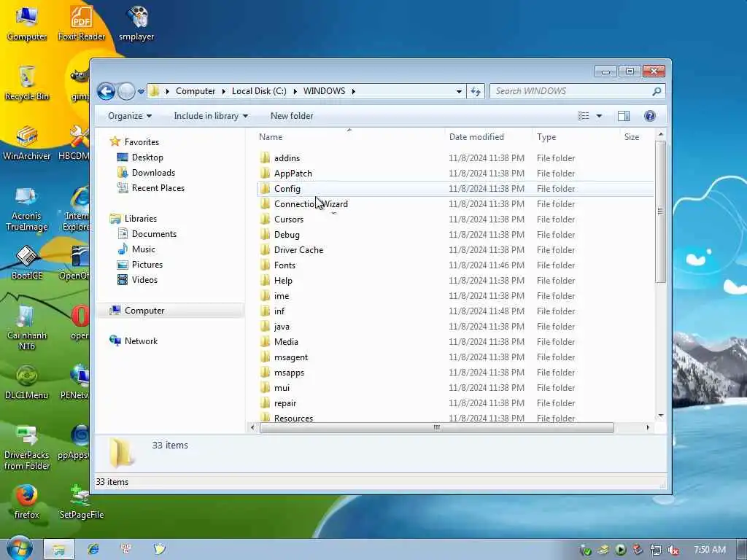Select the repair folder

click(x=285, y=402)
